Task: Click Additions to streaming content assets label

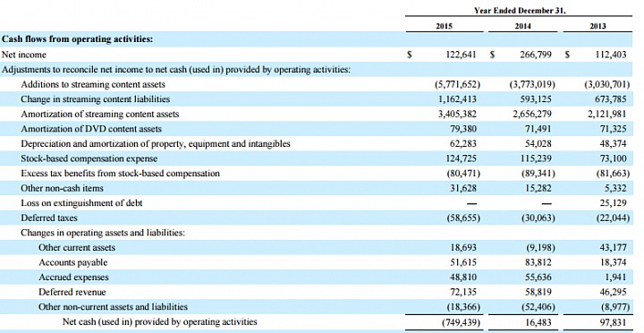Action: pyautogui.click(x=93, y=84)
